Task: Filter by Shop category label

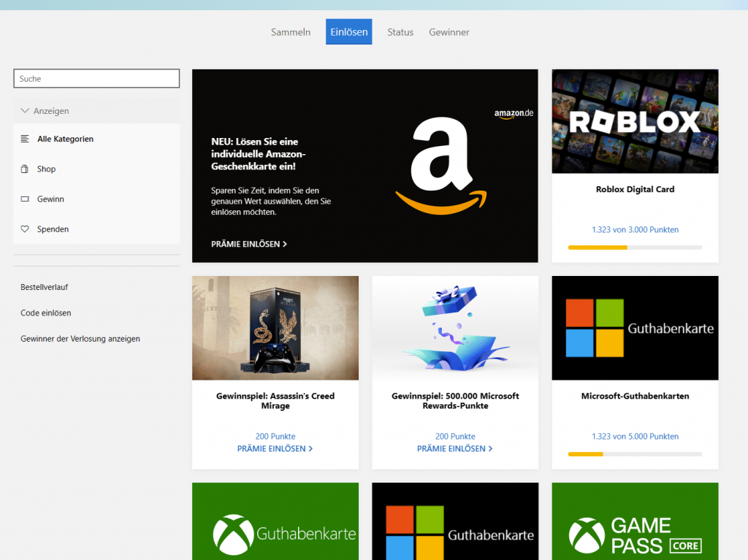Action: click(46, 169)
